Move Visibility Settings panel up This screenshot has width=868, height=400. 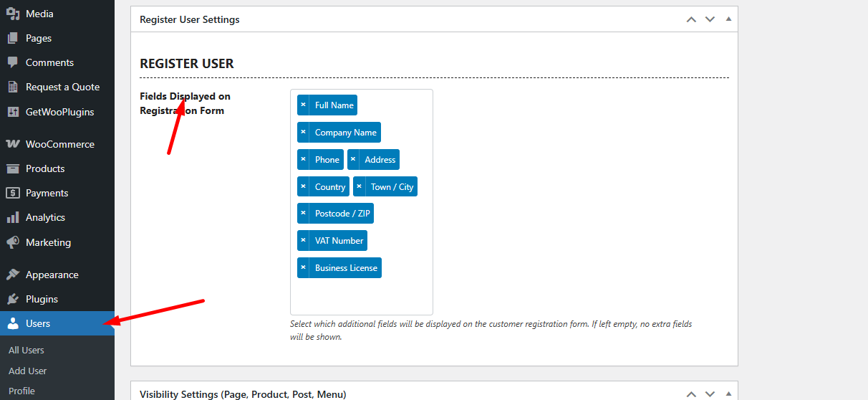pos(691,394)
